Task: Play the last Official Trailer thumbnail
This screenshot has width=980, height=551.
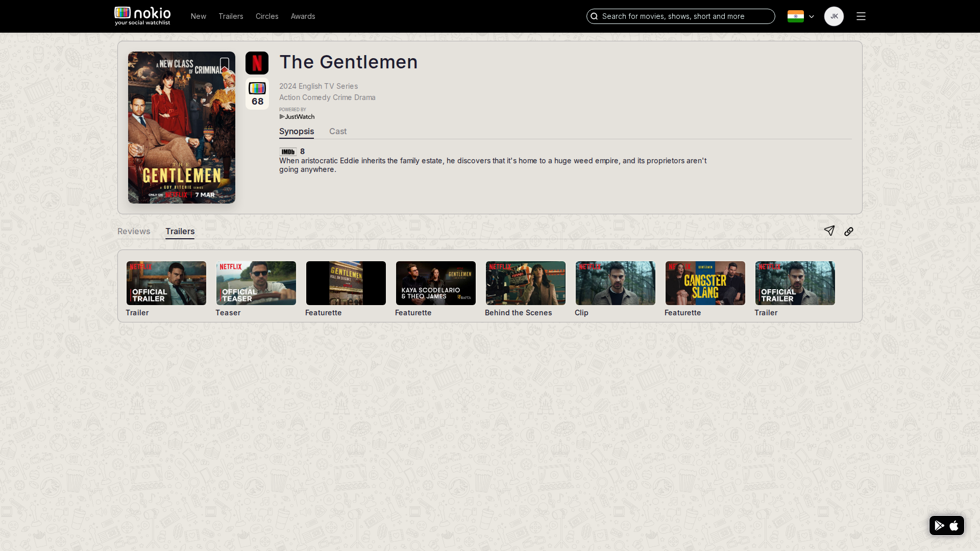Action: (795, 283)
